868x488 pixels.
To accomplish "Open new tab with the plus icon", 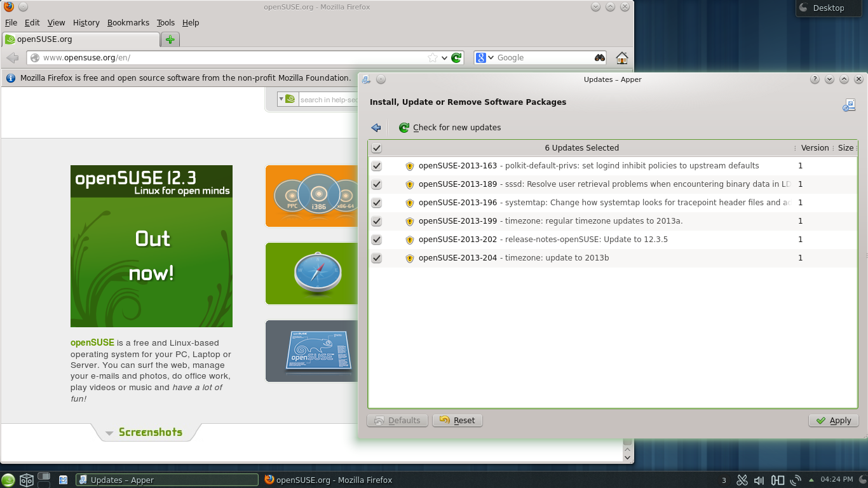I will (x=170, y=39).
